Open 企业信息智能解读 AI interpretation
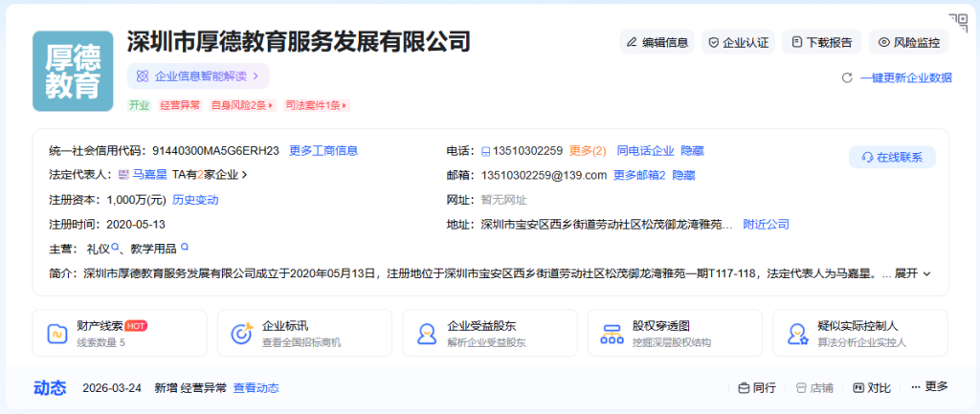The width and height of the screenshot is (980, 414). coord(198,76)
